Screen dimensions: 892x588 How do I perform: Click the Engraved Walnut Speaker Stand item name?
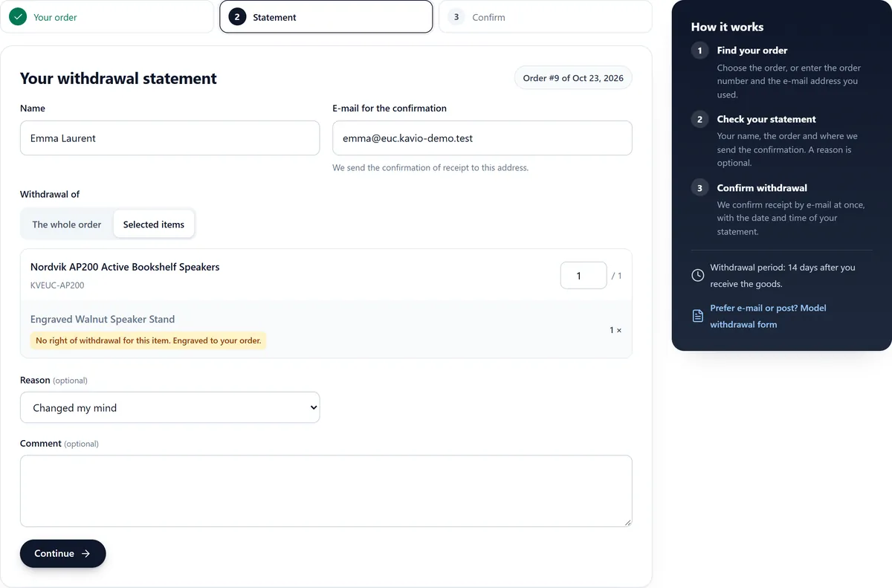point(103,320)
